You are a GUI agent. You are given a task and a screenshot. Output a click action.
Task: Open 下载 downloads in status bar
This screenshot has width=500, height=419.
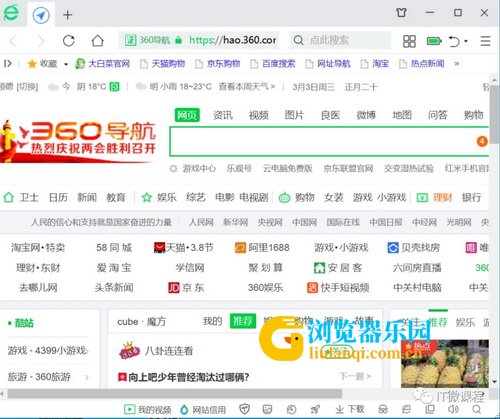350,409
